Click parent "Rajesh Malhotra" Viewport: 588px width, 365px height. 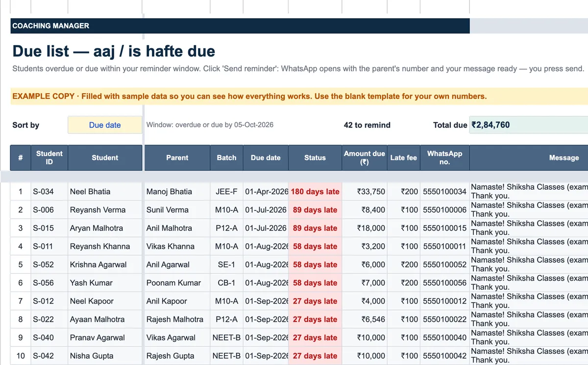175,319
